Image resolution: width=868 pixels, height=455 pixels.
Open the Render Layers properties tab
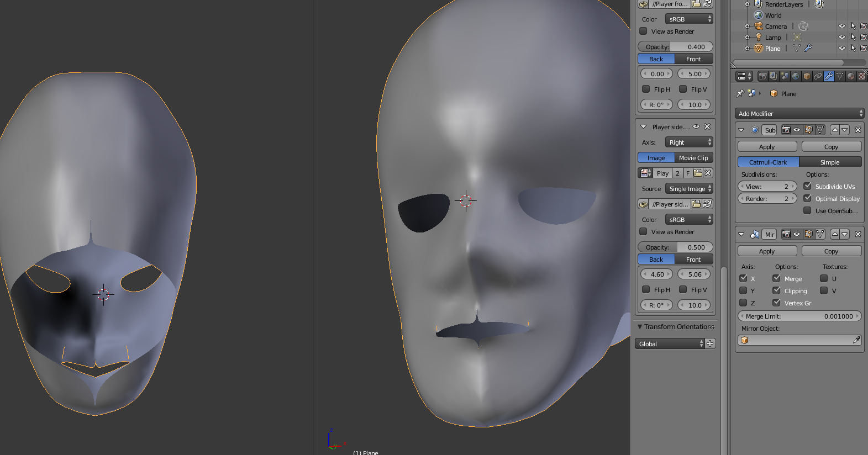point(774,76)
